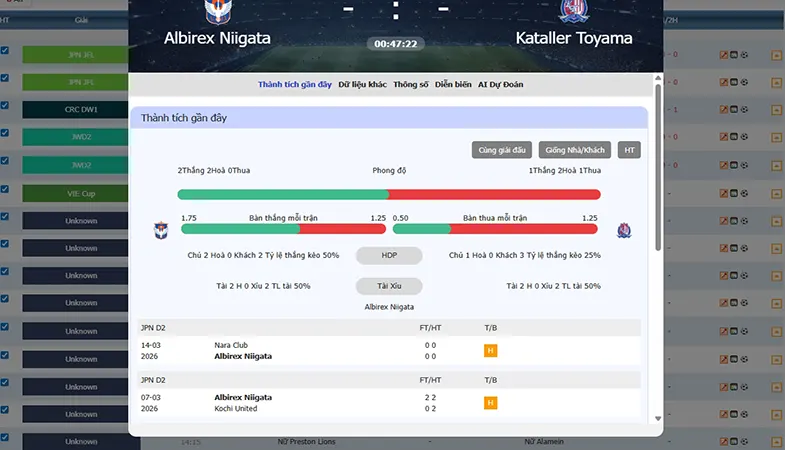Click the Cùng giải đấu button
Screen dimensions: 785x450
502,150
